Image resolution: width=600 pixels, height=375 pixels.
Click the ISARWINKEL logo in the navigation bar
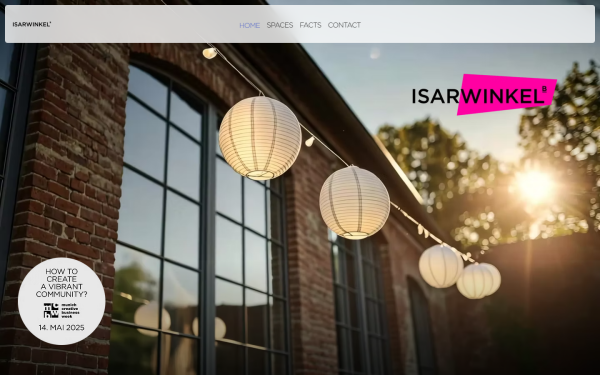[x=32, y=24]
